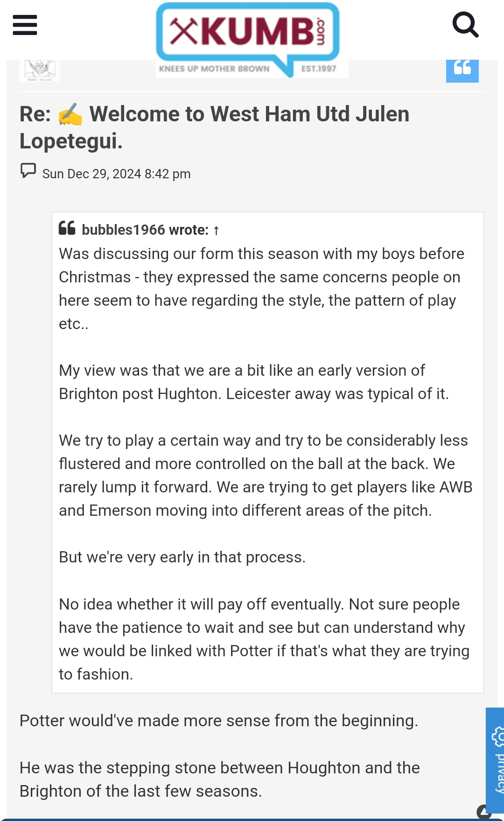Open the poster's avatar thumbnail
This screenshot has height=821, width=504.
point(40,70)
